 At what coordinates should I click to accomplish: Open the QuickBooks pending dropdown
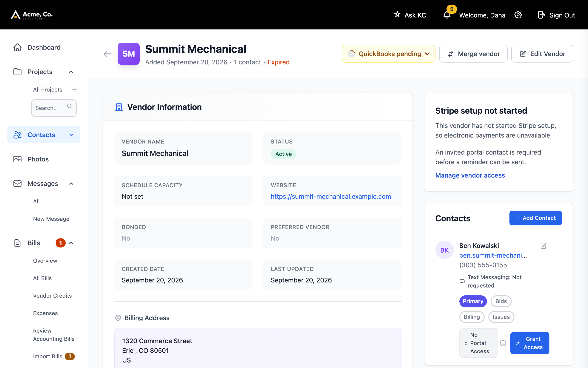point(388,54)
